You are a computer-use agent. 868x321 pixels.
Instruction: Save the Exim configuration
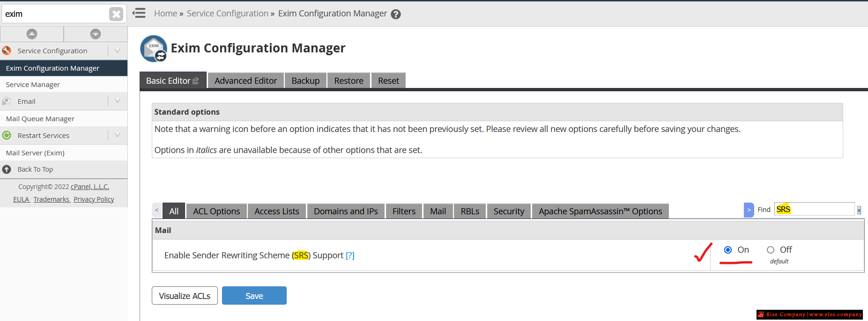pos(254,296)
